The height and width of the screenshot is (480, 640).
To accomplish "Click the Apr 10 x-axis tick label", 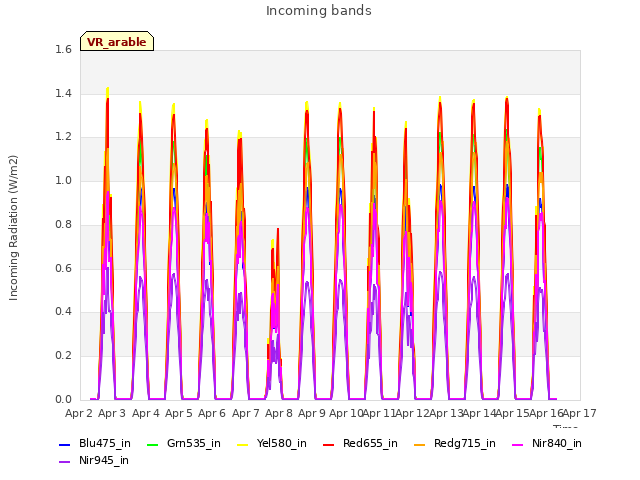I will tap(346, 413).
